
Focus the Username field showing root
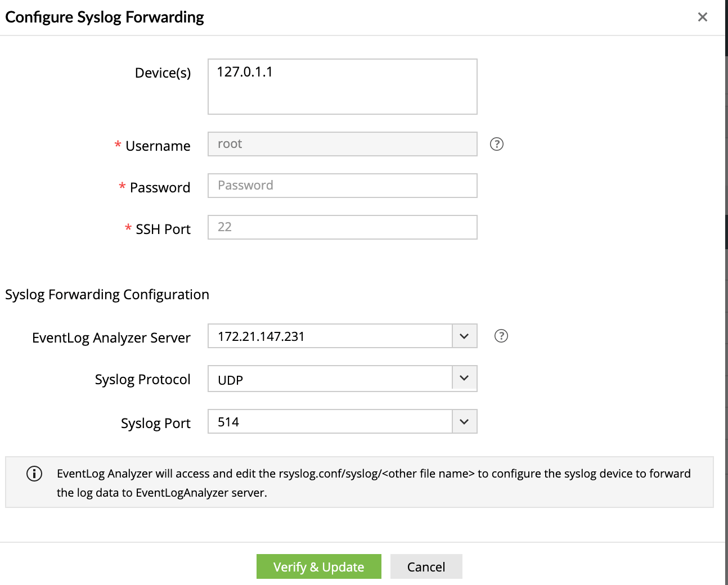(x=342, y=144)
